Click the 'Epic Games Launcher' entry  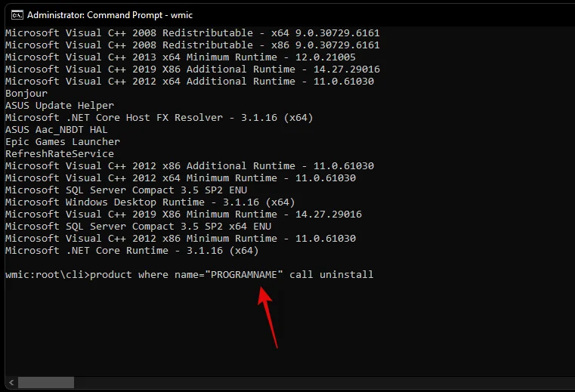pos(63,142)
